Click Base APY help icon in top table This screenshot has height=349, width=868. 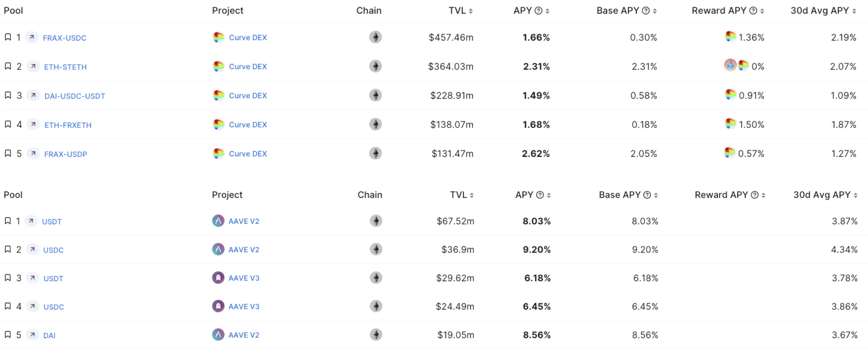pos(646,11)
